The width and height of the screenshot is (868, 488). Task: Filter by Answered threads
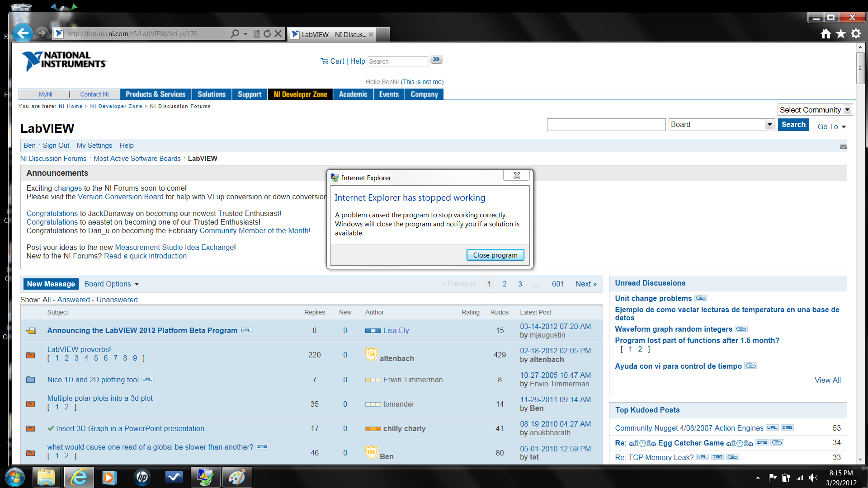73,300
